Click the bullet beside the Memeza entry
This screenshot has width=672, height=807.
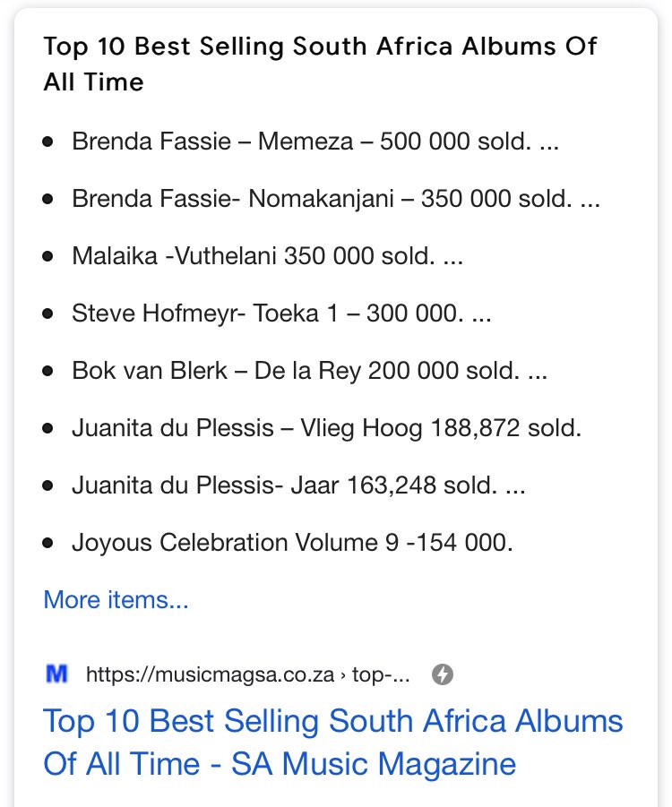(48, 142)
